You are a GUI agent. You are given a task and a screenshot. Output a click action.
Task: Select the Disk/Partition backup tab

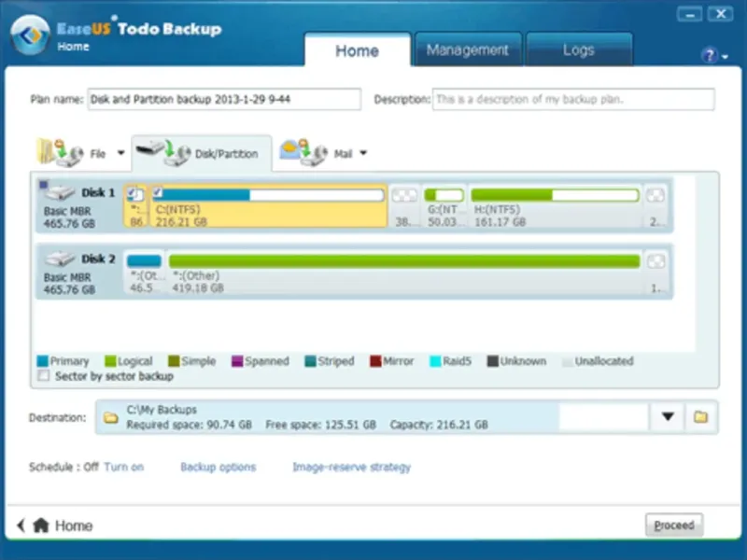tap(202, 153)
